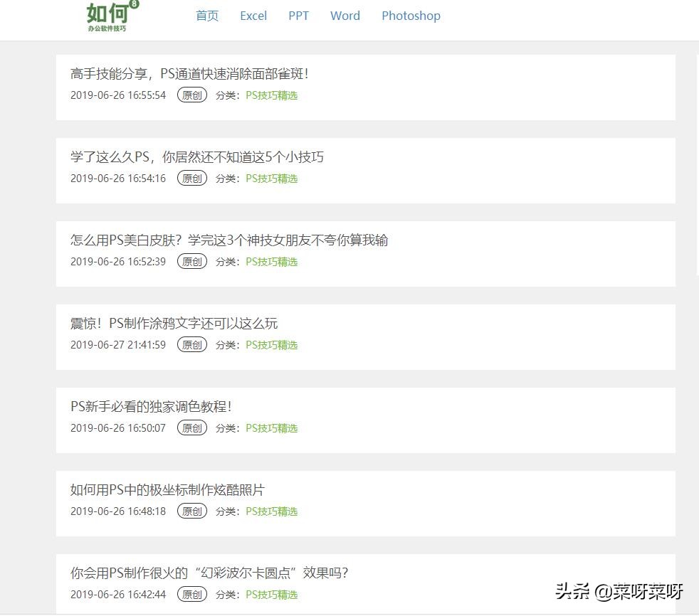
Task: Click the 原创 badge on the 极坐标 article
Action: coord(191,511)
